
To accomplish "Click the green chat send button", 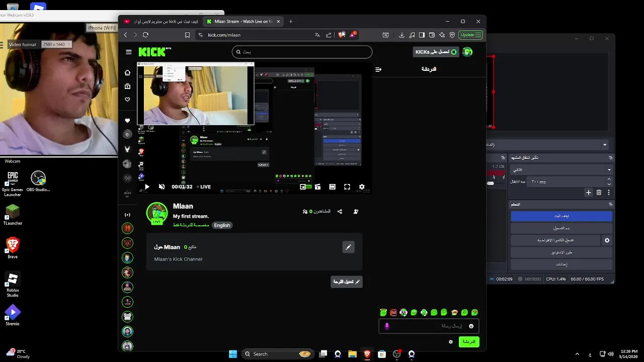I will 469,342.
